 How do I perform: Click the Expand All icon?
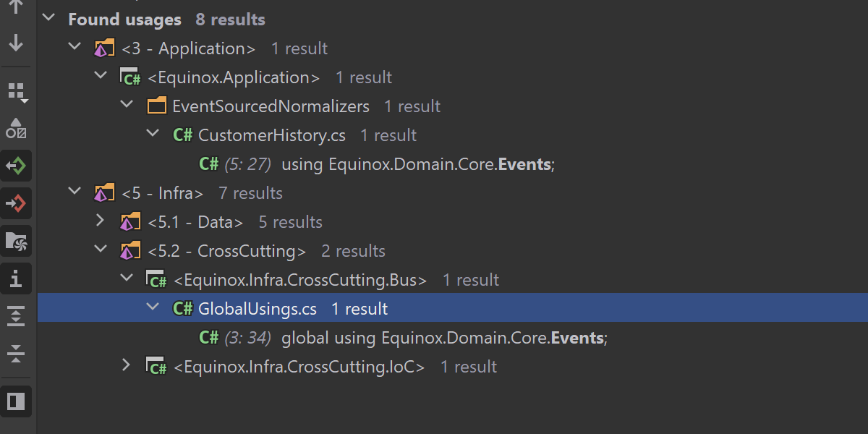(x=16, y=316)
